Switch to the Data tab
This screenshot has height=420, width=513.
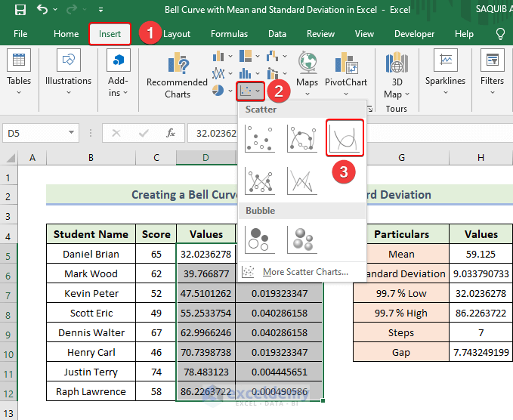[277, 34]
